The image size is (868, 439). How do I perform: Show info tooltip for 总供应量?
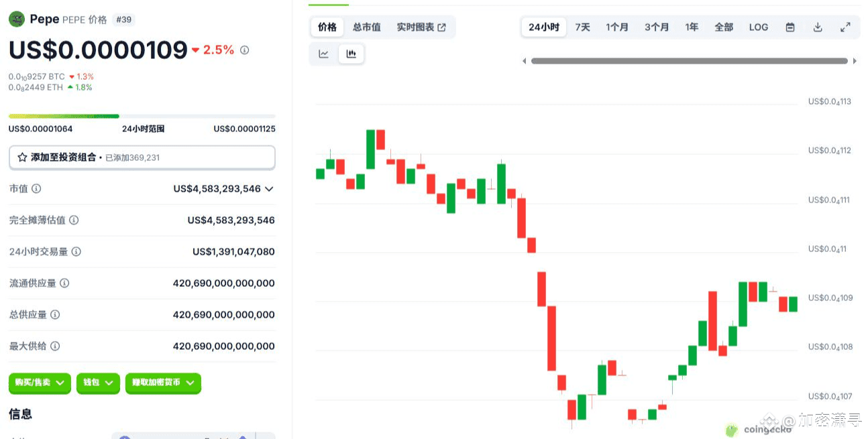(55, 315)
